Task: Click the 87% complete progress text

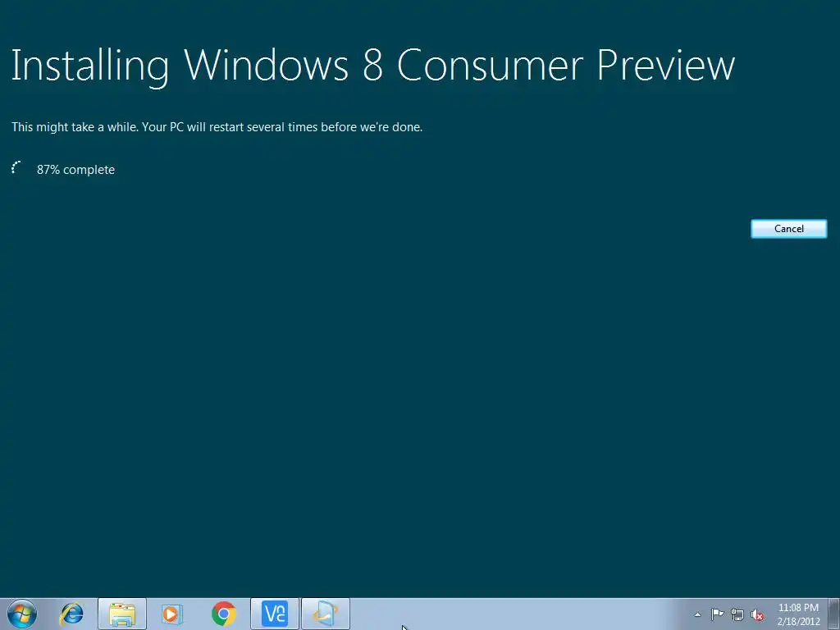Action: pyautogui.click(x=75, y=170)
